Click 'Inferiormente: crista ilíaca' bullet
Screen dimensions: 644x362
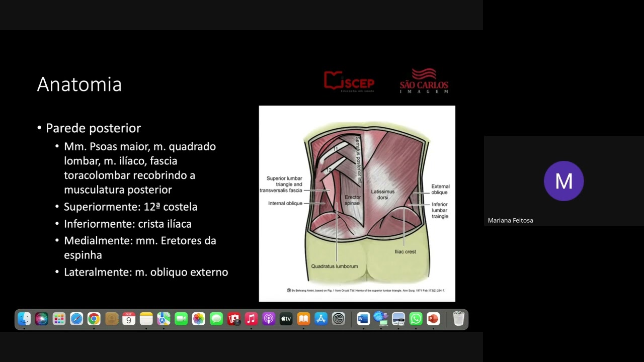click(127, 224)
